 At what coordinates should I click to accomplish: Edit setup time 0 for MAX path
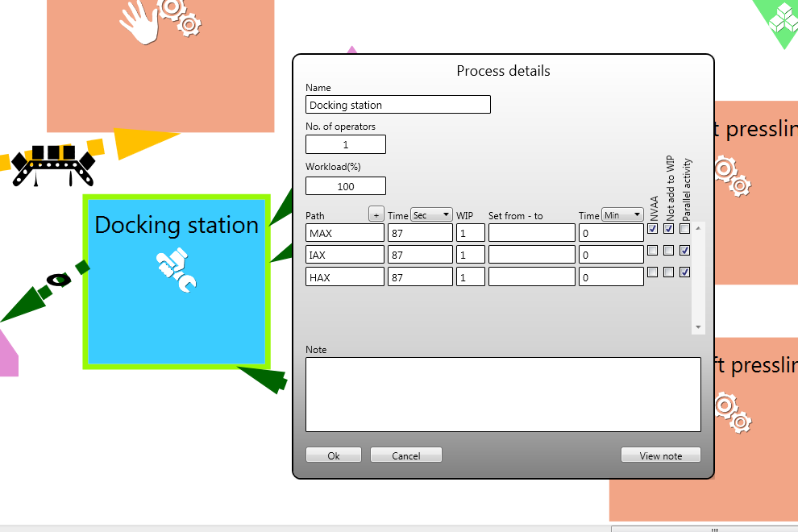[x=611, y=233]
